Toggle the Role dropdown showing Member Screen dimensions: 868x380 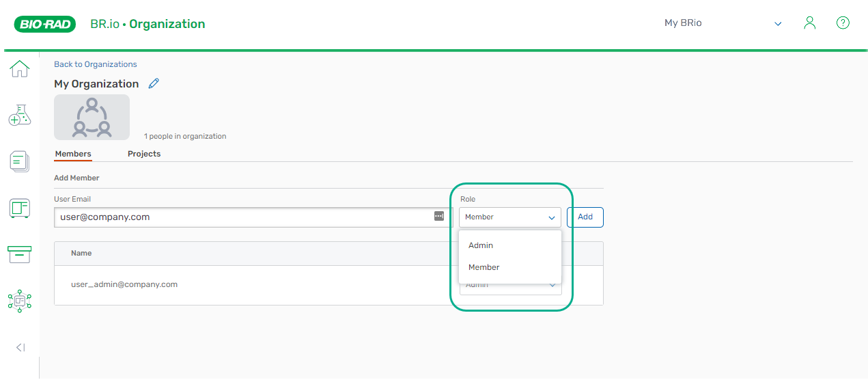(509, 217)
